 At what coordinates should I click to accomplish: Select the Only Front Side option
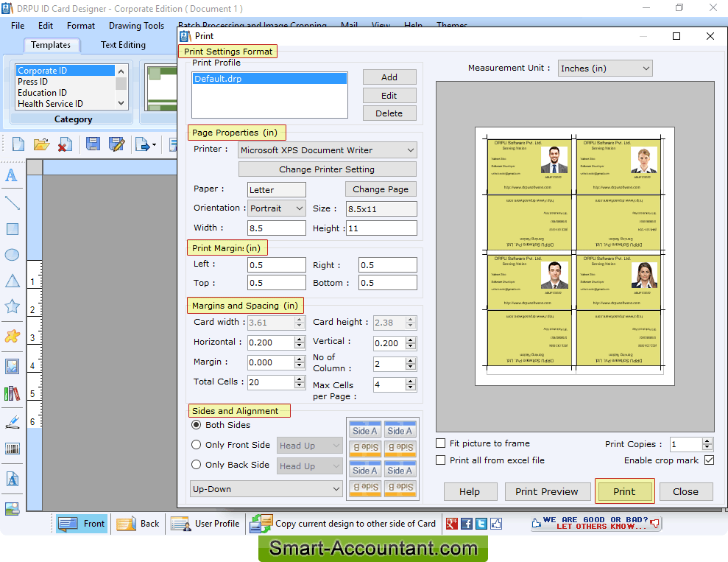point(197,445)
